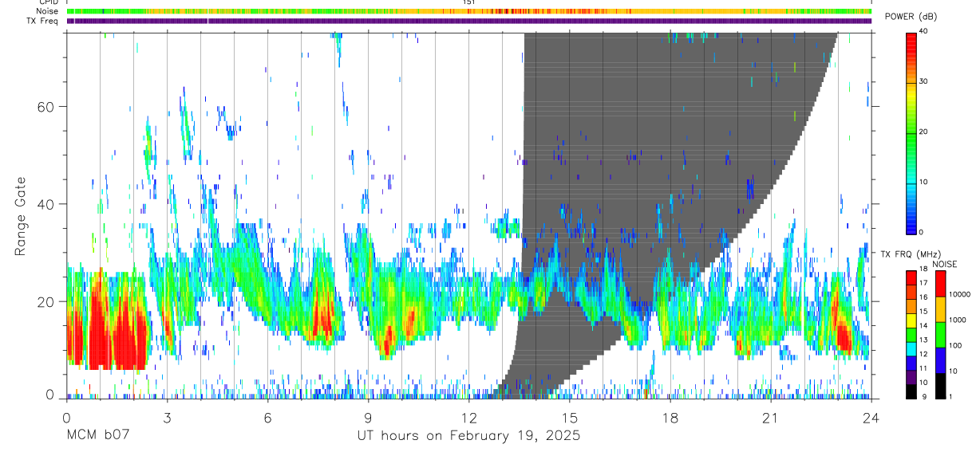
Task: Click the "9" value in TX FRQ legend
Action: pos(924,397)
